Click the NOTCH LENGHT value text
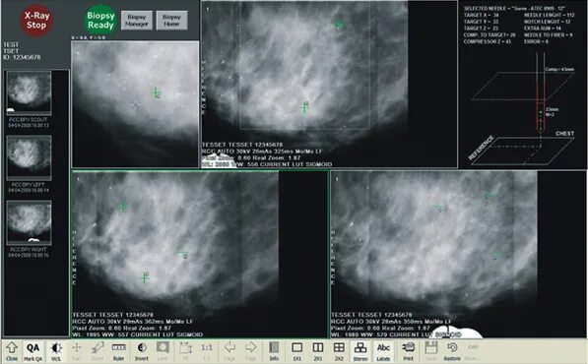 tap(548, 22)
